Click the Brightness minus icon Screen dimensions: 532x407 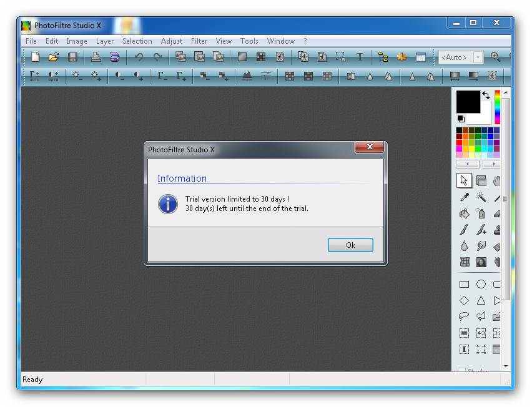pos(77,76)
